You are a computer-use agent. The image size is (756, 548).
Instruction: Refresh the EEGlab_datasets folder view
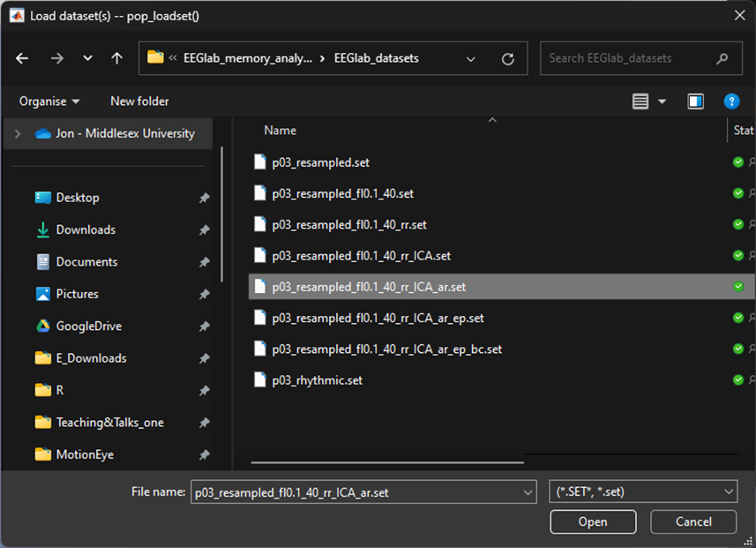pos(507,59)
